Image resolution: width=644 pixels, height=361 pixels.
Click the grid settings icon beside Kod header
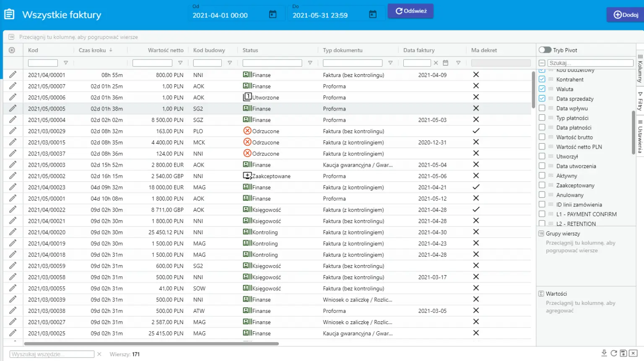12,50
